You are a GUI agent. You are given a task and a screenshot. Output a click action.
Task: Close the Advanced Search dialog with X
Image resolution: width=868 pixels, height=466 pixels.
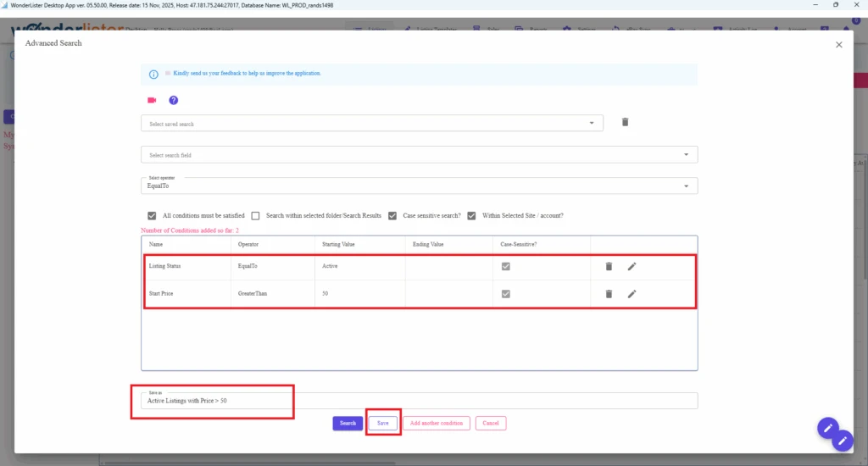839,45
